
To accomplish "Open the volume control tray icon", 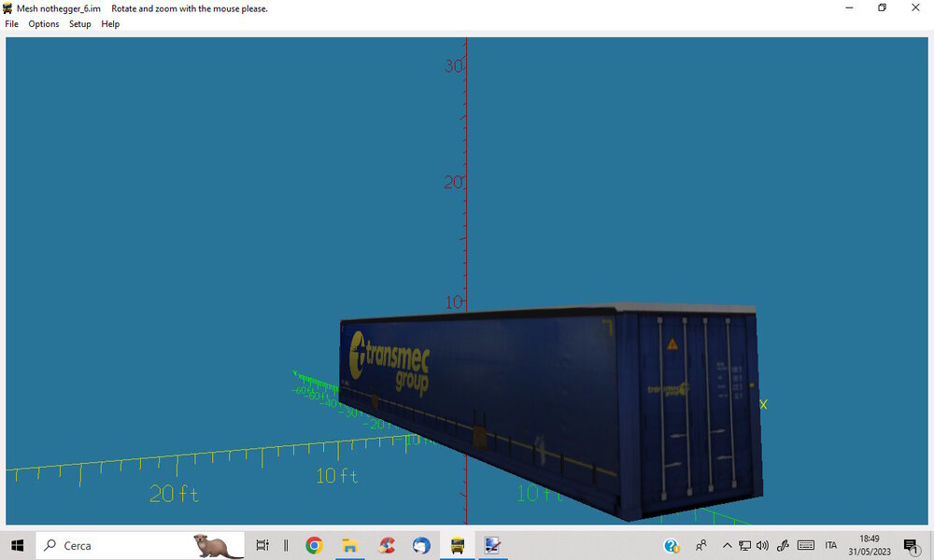I will (762, 545).
